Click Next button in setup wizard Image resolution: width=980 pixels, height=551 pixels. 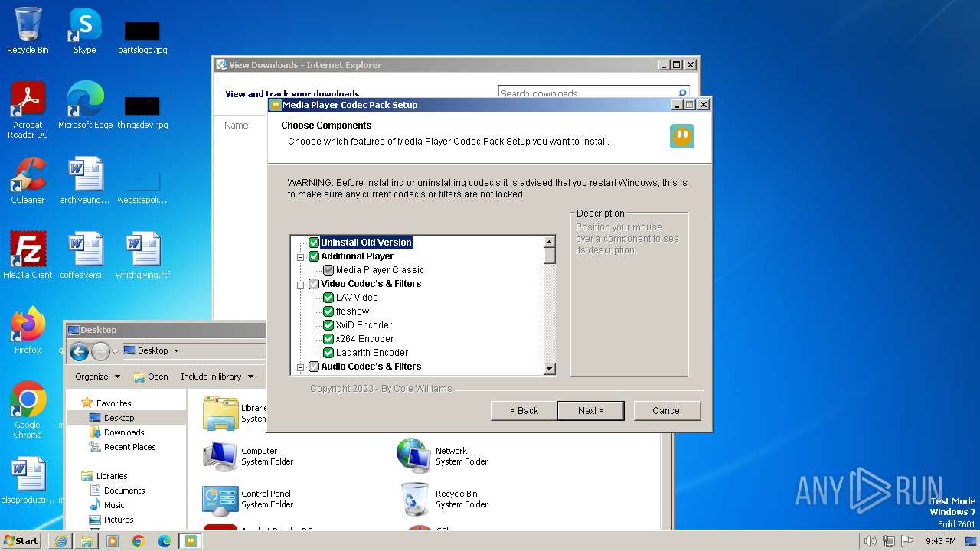click(590, 411)
